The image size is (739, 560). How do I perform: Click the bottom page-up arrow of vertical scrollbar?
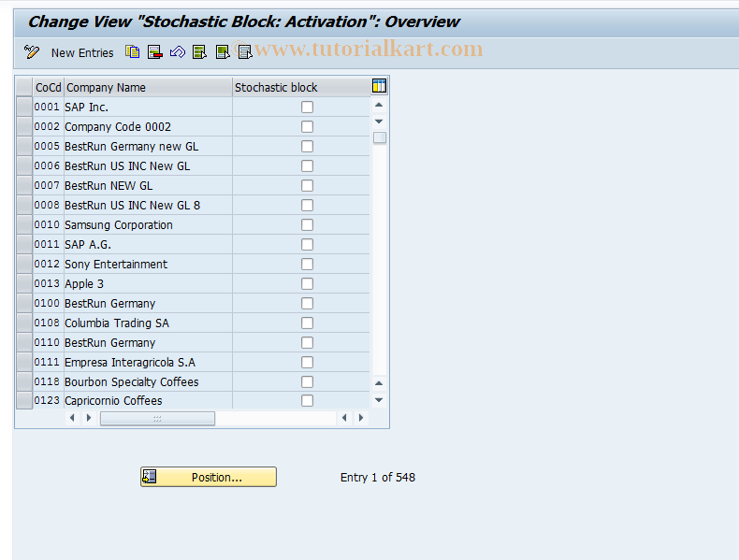point(379,383)
